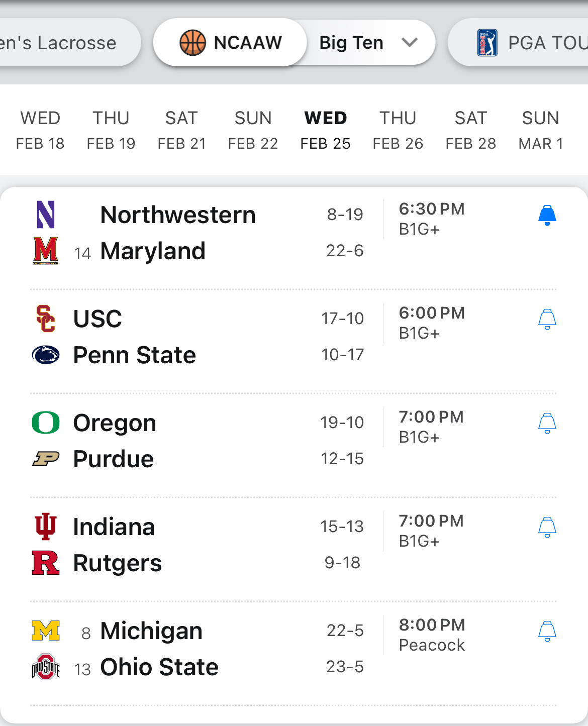Image resolution: width=588 pixels, height=726 pixels.
Task: Tap the NCAAW basketball icon
Action: point(192,43)
